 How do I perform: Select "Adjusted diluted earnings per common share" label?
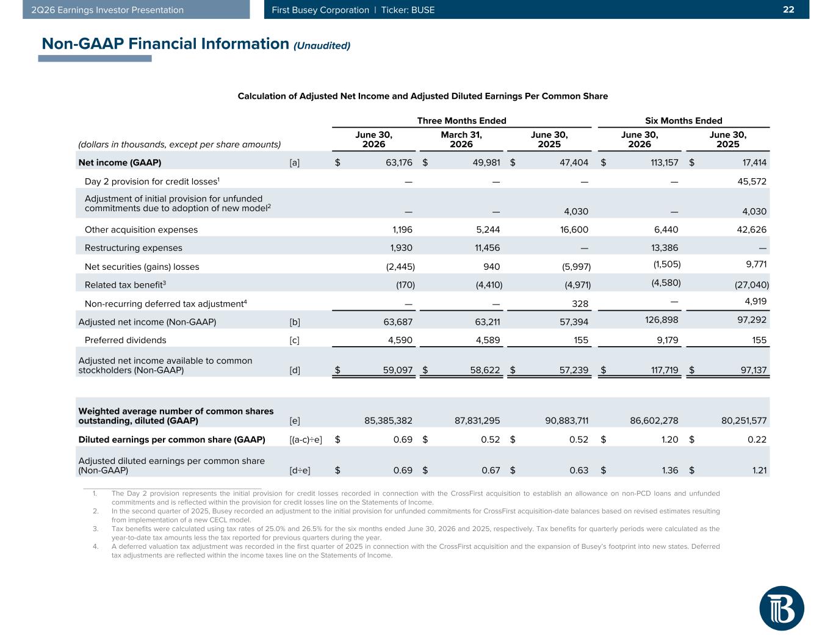171,465
